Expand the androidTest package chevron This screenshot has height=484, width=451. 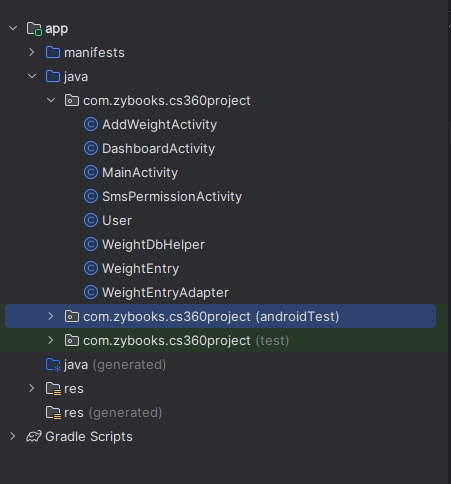pos(51,316)
